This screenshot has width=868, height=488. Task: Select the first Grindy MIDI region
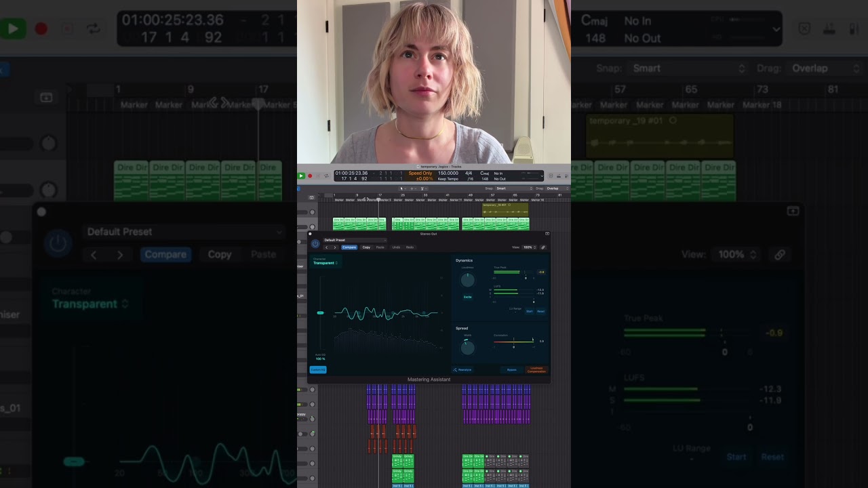click(x=397, y=460)
